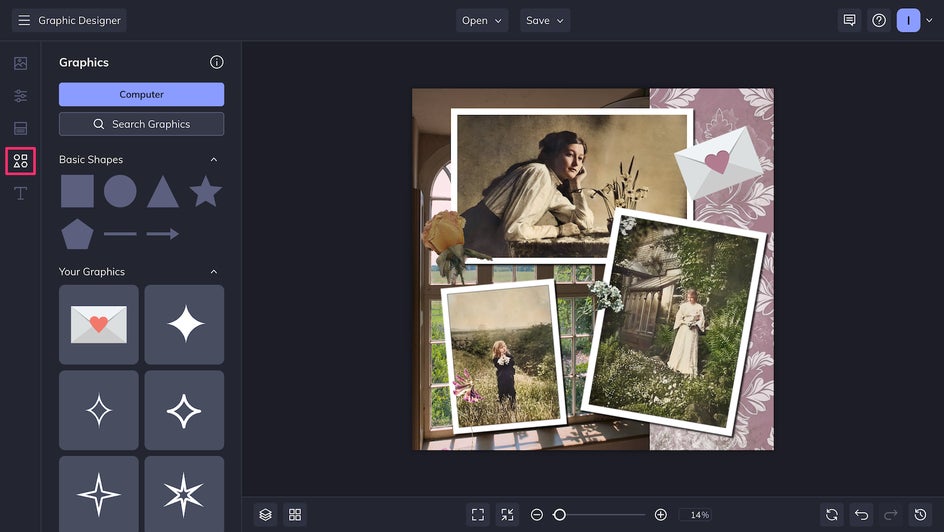Zoom out with minus icon

click(537, 515)
